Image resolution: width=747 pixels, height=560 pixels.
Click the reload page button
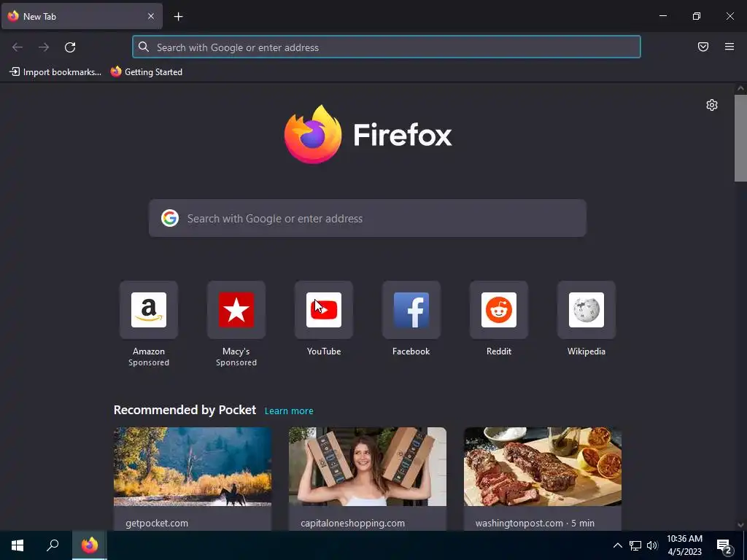pyautogui.click(x=70, y=47)
